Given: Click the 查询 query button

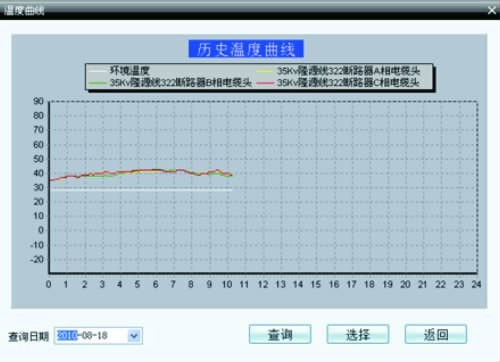Looking at the screenshot, I should pos(280,334).
